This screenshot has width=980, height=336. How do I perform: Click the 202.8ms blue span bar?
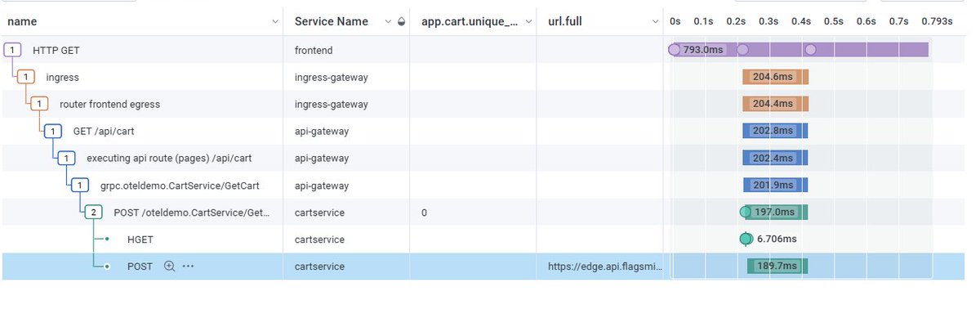[775, 131]
